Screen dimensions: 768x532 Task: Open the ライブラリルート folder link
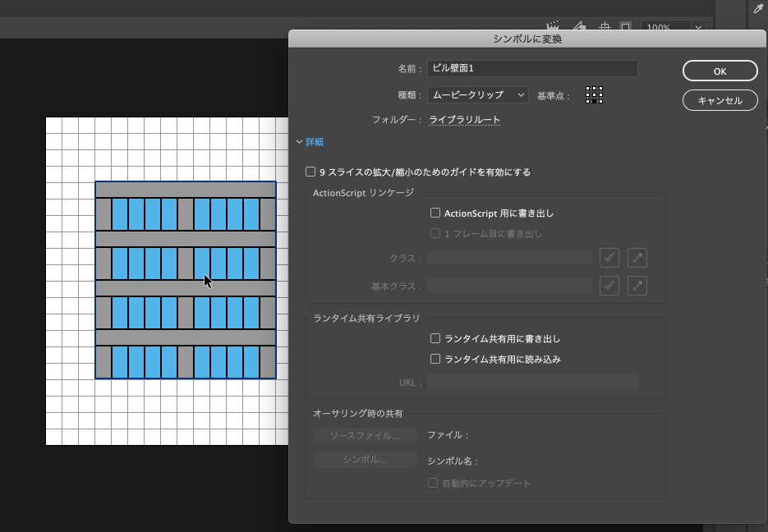[x=464, y=119]
